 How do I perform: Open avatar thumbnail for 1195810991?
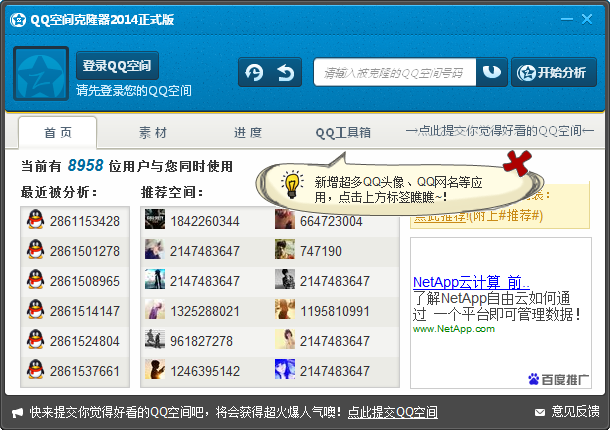tap(285, 309)
